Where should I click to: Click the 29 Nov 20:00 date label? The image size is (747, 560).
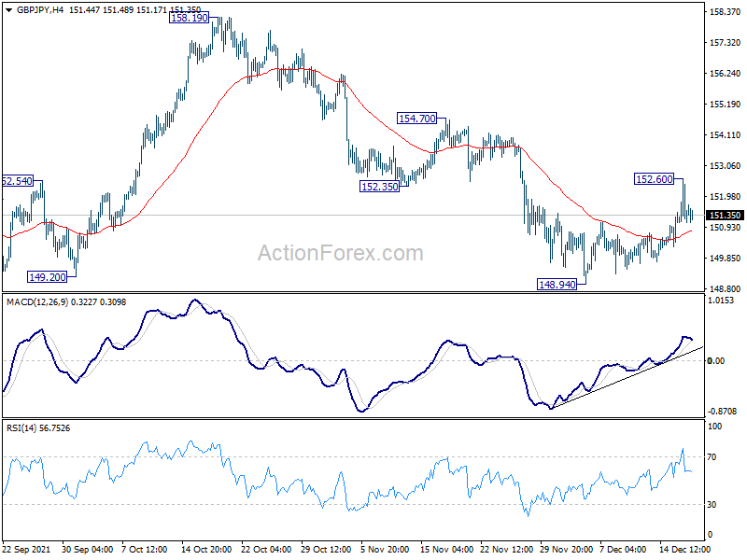(566, 549)
